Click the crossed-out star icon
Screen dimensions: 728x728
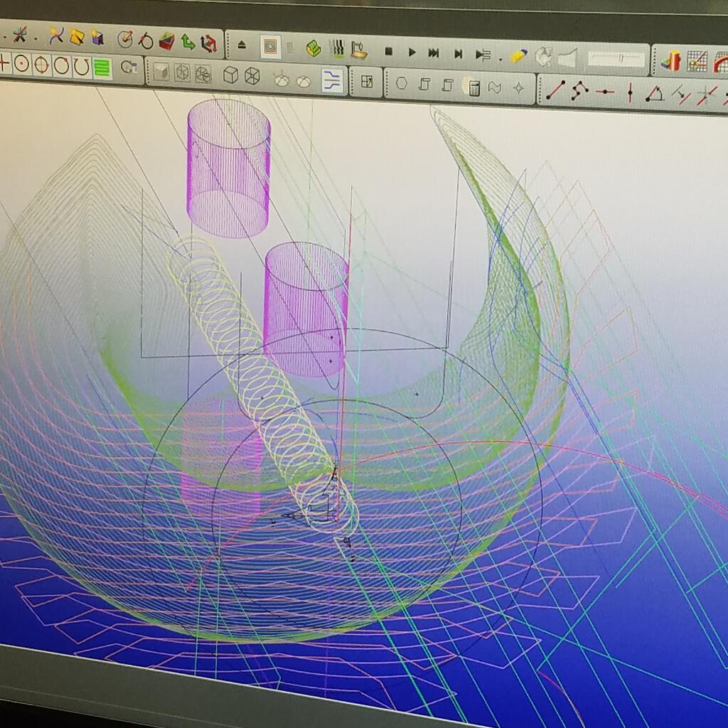19,35
